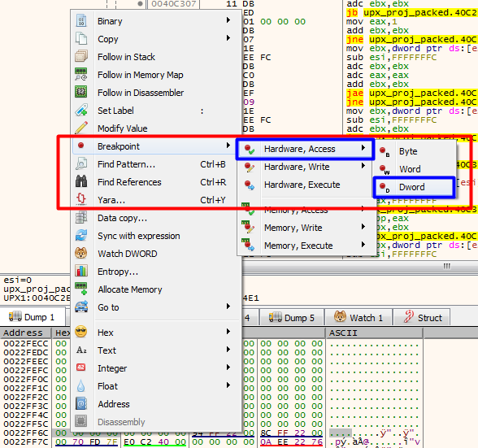Switch to the Dump 1 tab
Image resolution: width=478 pixels, height=448 pixels.
pos(33,317)
